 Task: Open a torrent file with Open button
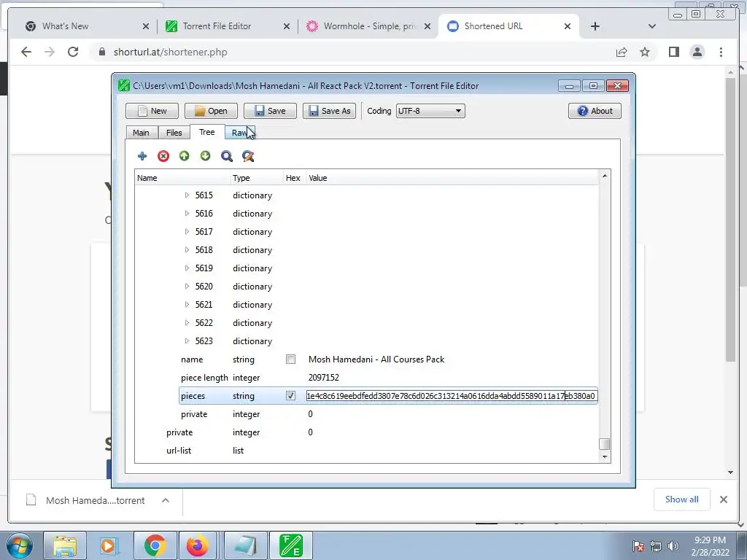point(211,111)
